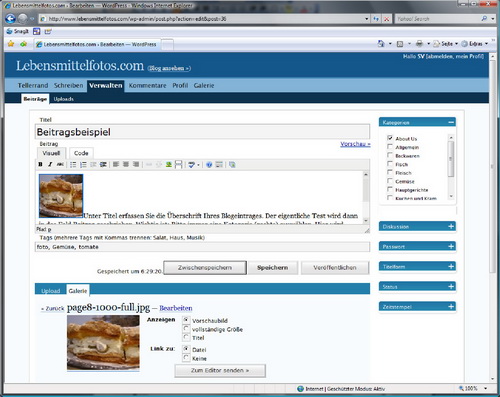Click the indent icon in editor toolbar
The image size is (500, 397).
[103, 164]
